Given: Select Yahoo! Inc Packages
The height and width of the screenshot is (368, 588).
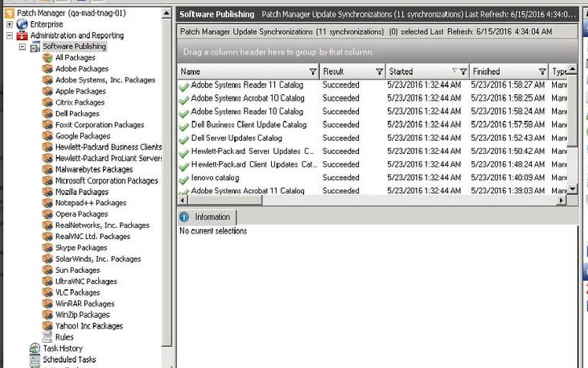Looking at the screenshot, I should pyautogui.click(x=89, y=326).
